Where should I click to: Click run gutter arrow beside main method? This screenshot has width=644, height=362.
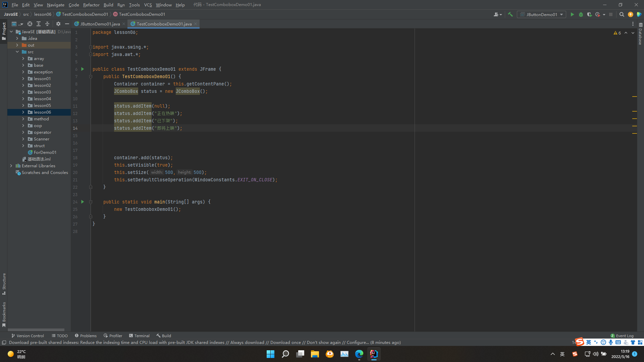(83, 202)
